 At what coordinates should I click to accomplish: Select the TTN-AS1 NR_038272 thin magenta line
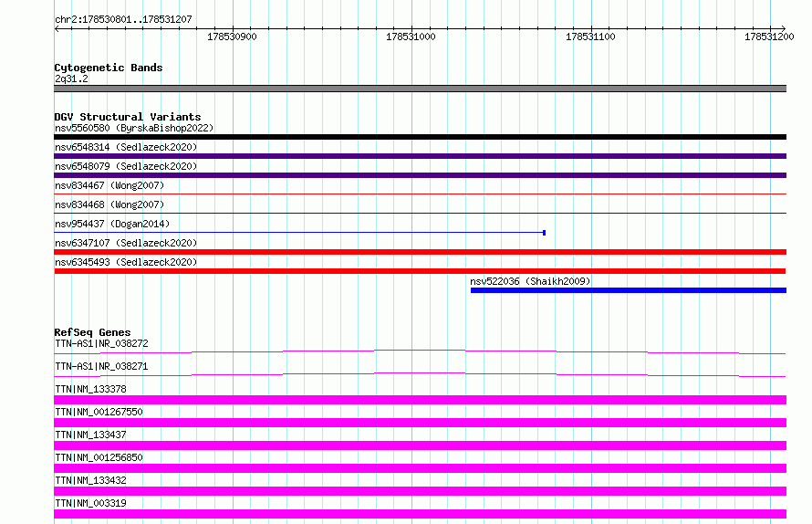[420, 352]
